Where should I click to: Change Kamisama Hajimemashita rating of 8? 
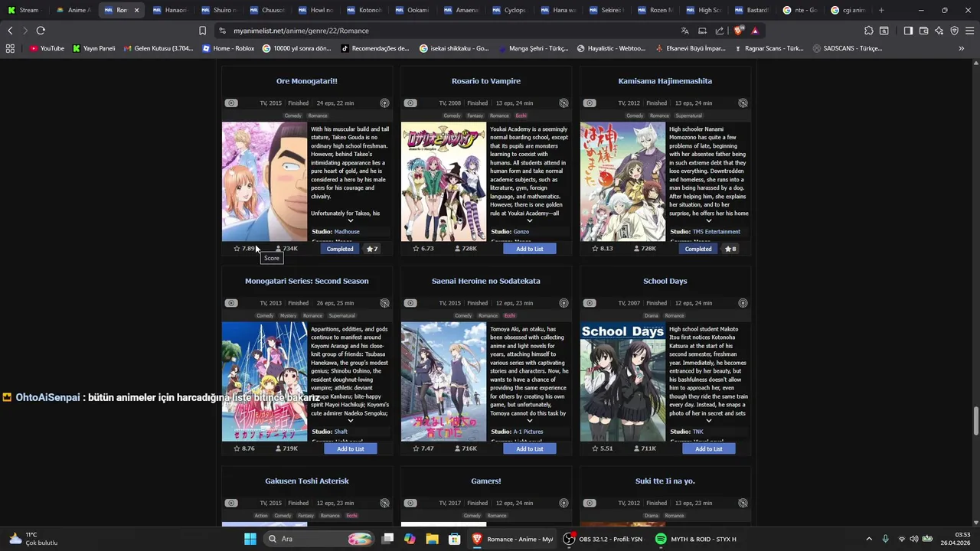[730, 249]
